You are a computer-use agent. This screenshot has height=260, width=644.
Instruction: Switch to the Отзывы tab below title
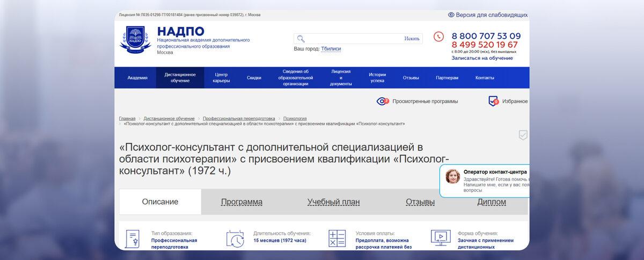pos(420,203)
